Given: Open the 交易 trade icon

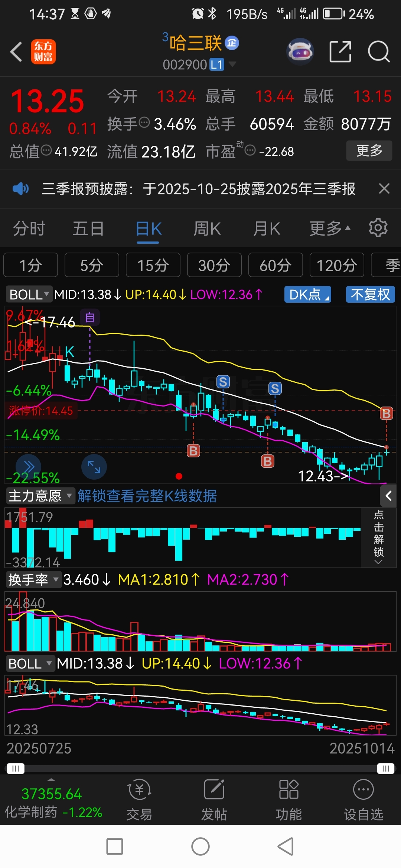Looking at the screenshot, I should 139,799.
